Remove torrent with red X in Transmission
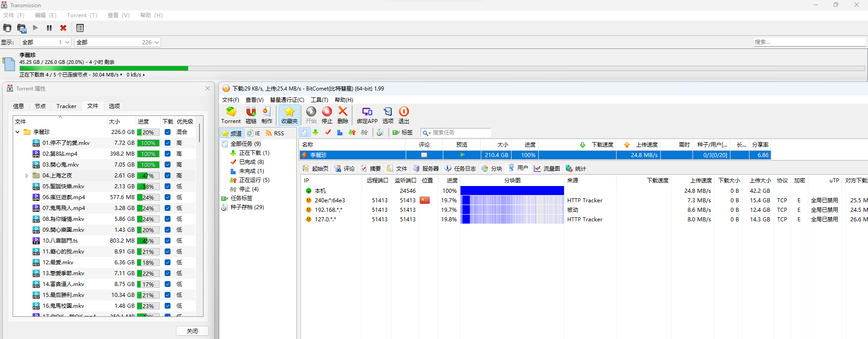Viewport: 868px width, 339px height. point(63,28)
